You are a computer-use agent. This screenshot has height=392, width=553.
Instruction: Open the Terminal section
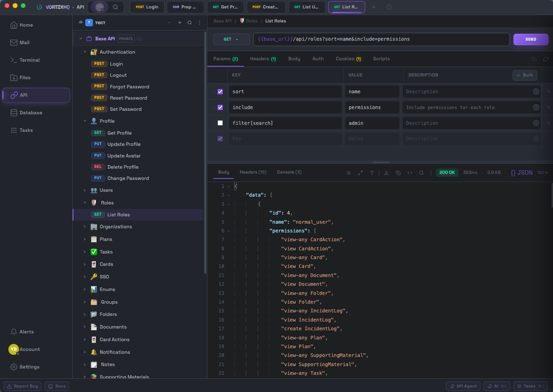25,60
